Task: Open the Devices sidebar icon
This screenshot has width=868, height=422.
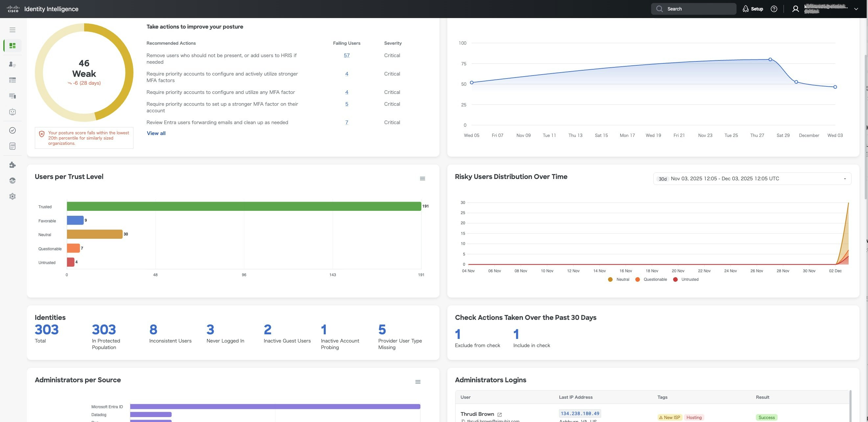Action: click(12, 96)
